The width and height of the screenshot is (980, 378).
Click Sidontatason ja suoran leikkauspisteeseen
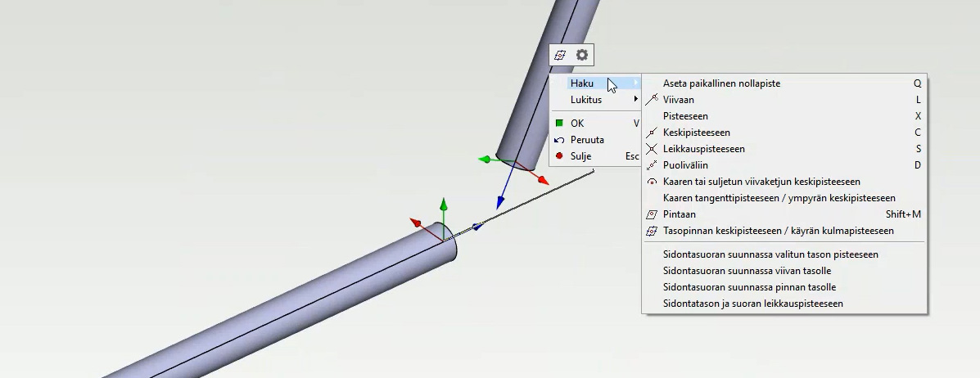click(752, 304)
